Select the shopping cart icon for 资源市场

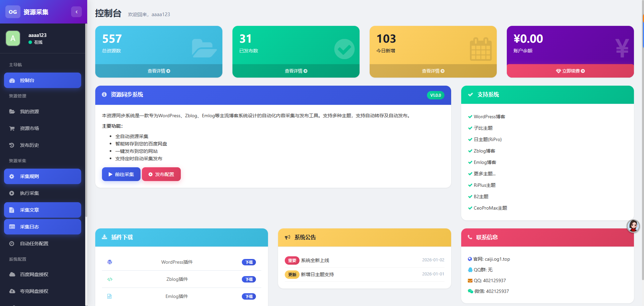click(12, 128)
